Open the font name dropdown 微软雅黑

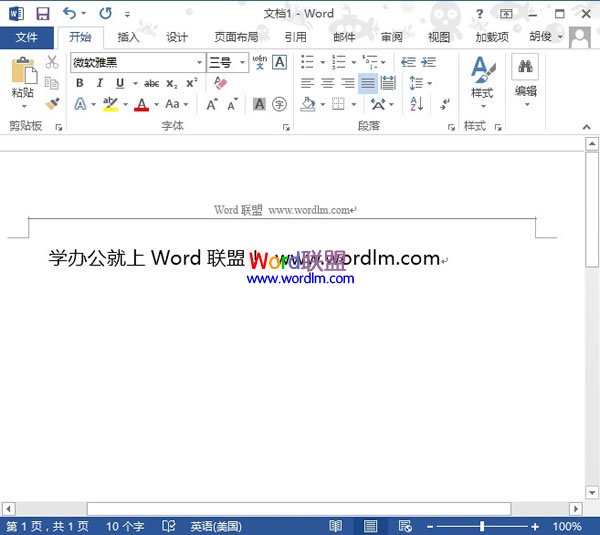point(199,62)
